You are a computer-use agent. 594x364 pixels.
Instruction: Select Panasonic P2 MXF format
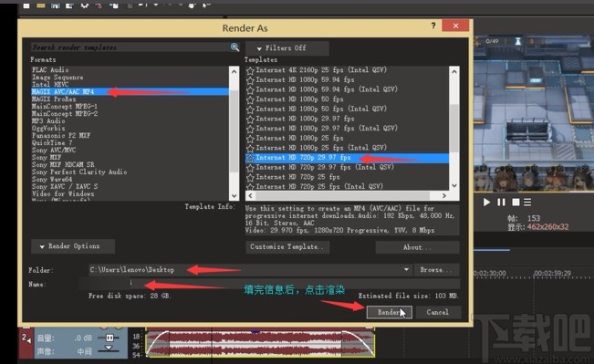pos(61,135)
